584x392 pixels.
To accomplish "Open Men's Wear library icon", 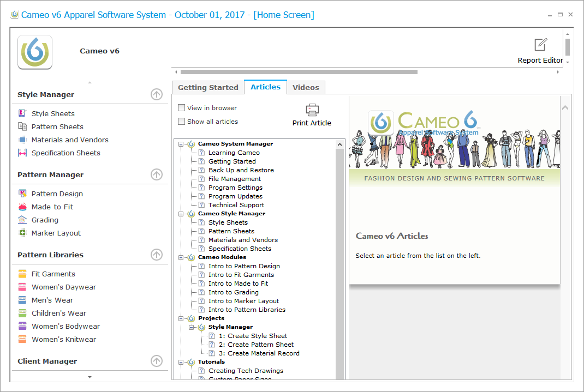I will click(x=22, y=300).
